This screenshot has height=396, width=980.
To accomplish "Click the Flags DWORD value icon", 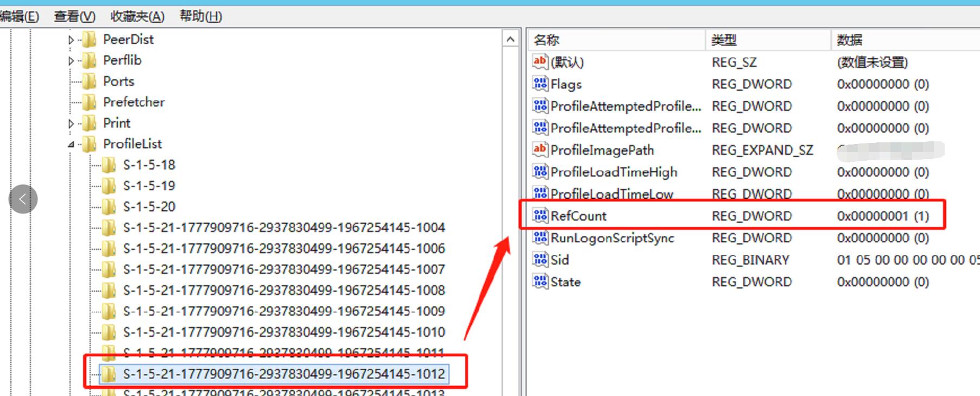I will (540, 84).
